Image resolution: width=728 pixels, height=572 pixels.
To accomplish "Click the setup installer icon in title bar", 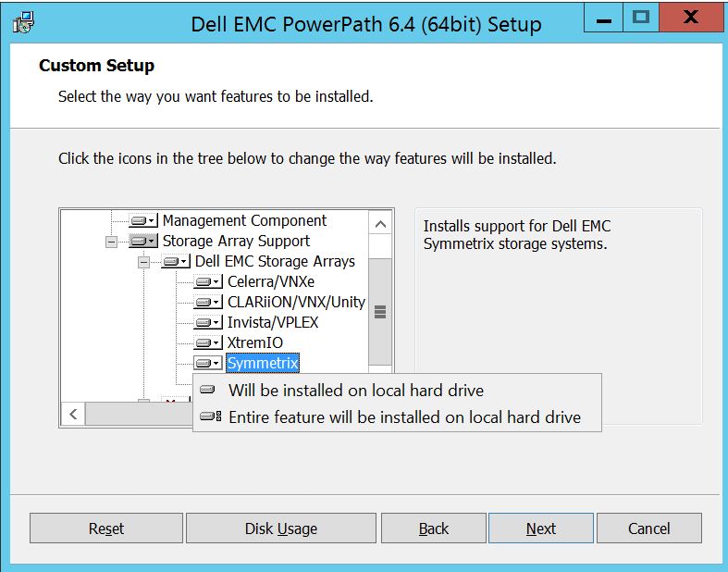I will (24, 23).
